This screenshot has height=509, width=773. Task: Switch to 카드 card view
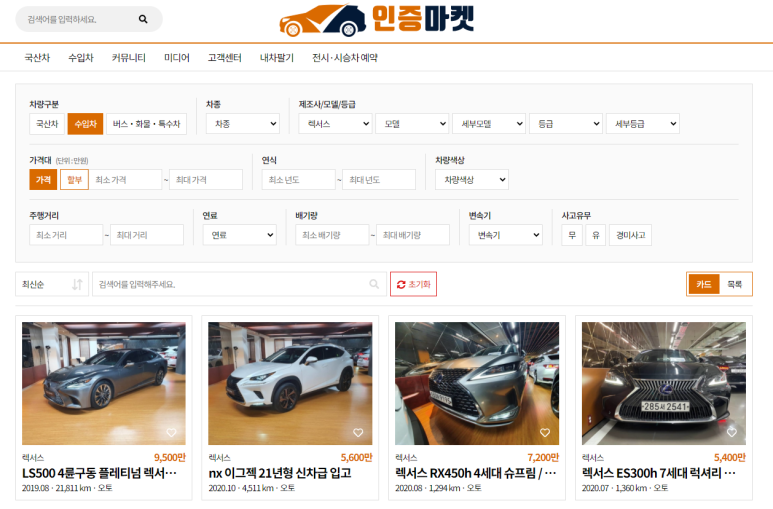pyautogui.click(x=703, y=284)
